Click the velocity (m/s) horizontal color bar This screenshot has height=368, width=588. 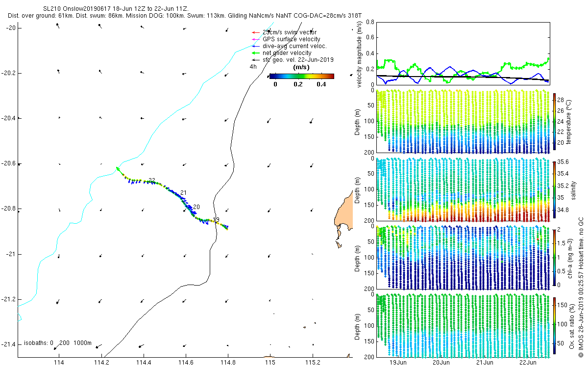pos(302,76)
